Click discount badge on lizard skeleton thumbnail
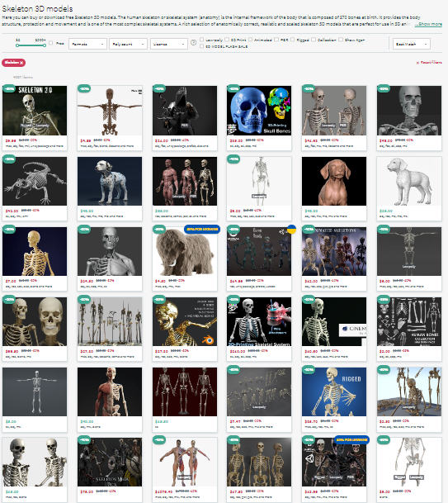 coord(9,159)
